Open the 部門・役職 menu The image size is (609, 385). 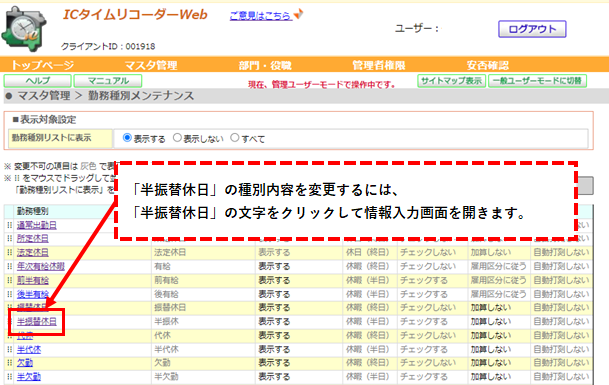pyautogui.click(x=265, y=65)
